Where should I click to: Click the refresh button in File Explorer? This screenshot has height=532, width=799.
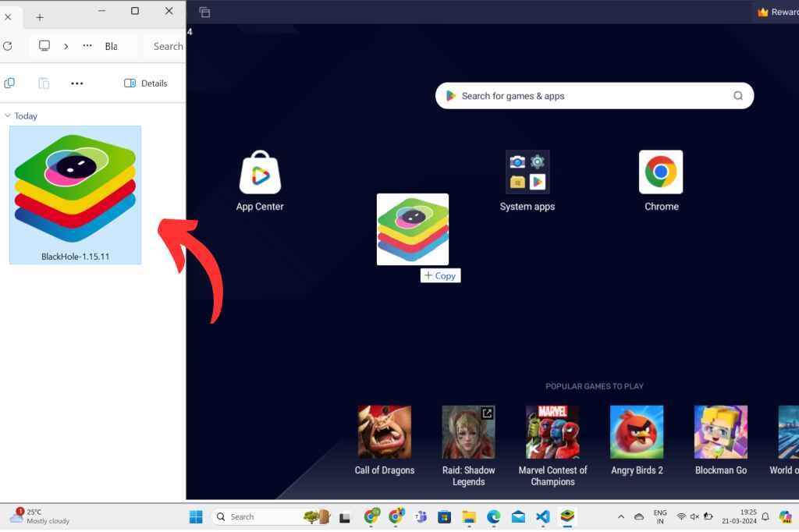click(8, 46)
